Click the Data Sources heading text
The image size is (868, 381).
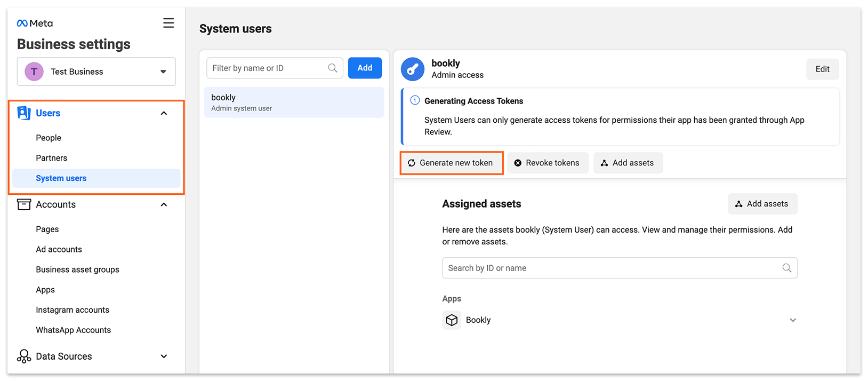[64, 356]
